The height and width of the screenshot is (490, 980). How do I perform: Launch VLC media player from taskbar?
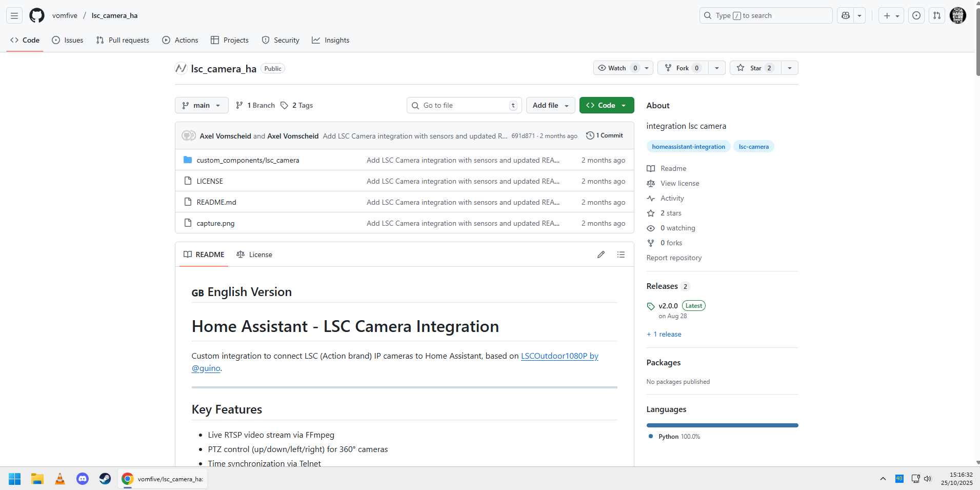point(60,479)
